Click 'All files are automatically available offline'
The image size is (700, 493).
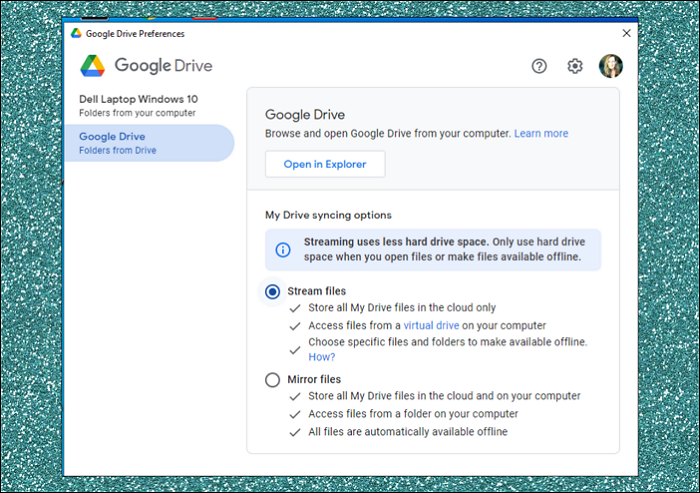[x=408, y=432]
